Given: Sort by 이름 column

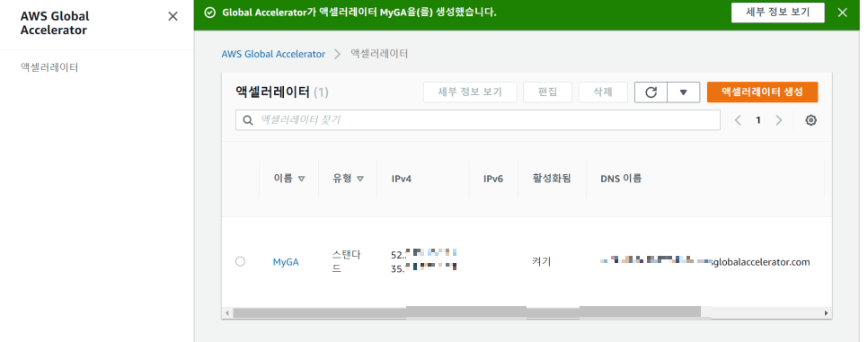Looking at the screenshot, I should coord(289,179).
